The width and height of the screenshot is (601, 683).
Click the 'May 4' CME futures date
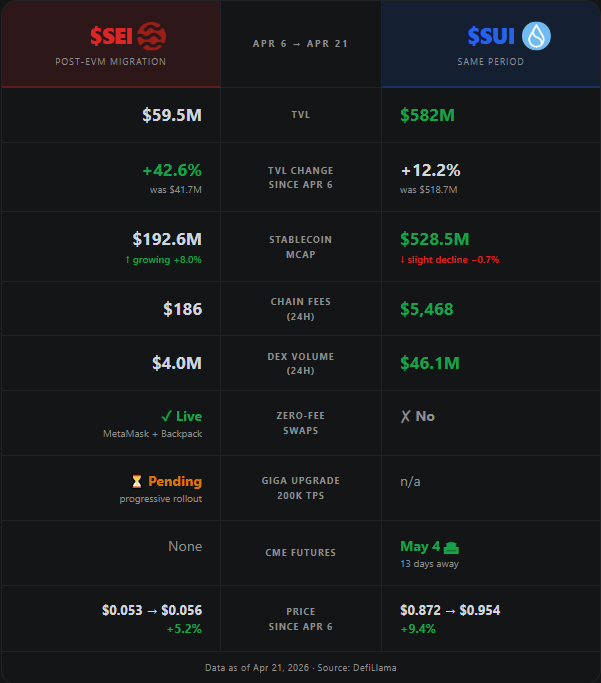coord(420,546)
